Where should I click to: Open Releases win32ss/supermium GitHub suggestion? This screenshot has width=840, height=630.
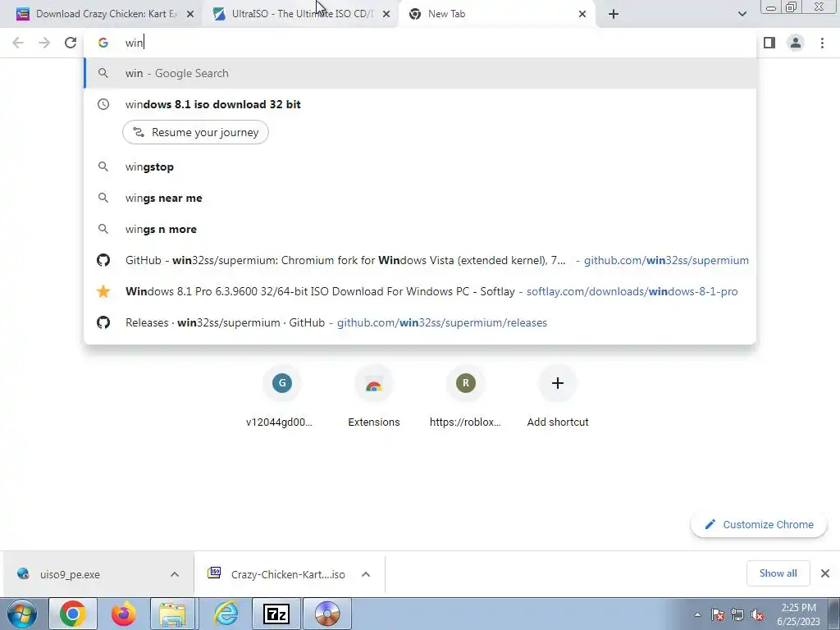[420, 322]
